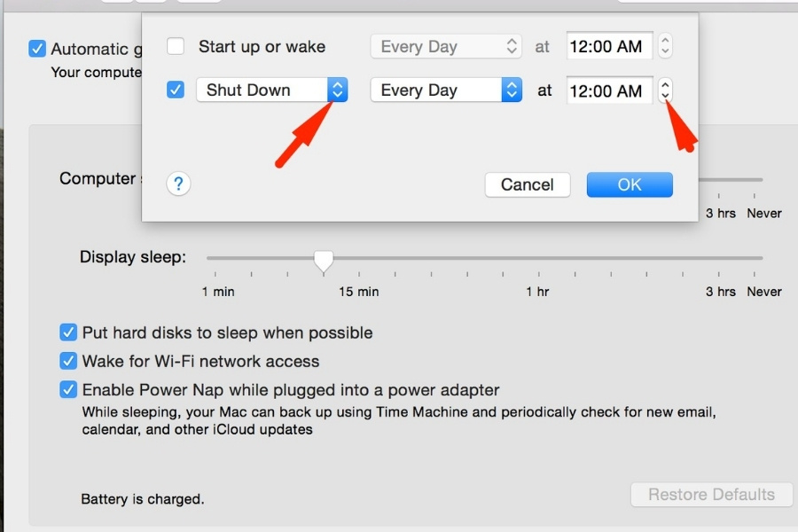Viewport: 798px width, 532px height.
Task: Toggle the Automatic graphics switching checkbox
Action: [37, 49]
